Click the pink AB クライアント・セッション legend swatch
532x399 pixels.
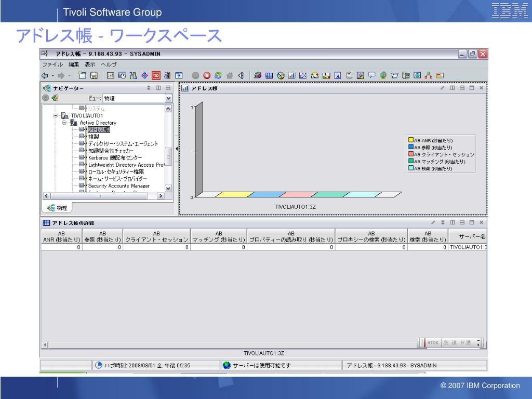click(x=411, y=154)
